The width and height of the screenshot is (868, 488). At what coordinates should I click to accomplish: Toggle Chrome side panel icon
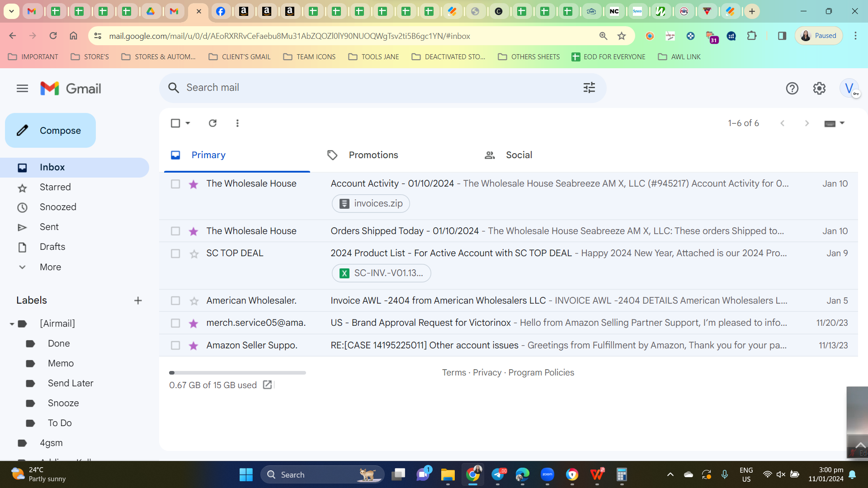(782, 36)
